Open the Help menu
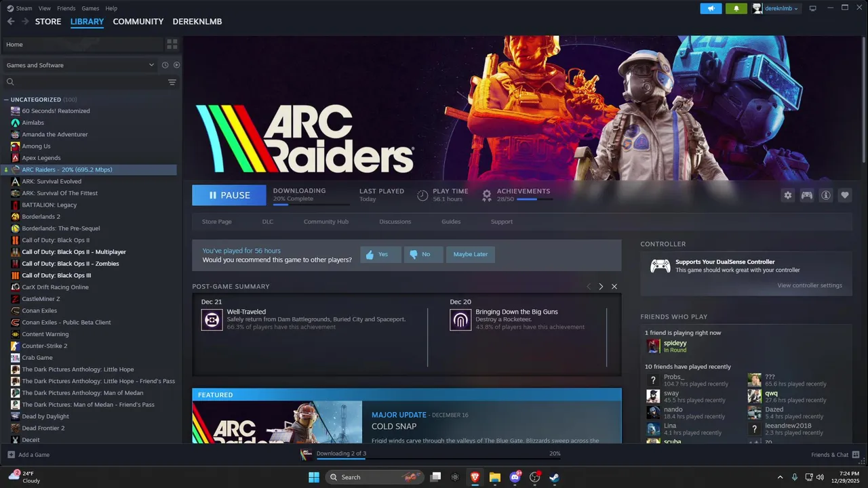This screenshot has height=488, width=868. pos(111,8)
